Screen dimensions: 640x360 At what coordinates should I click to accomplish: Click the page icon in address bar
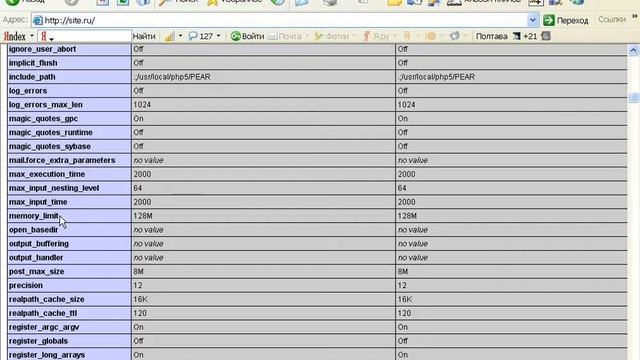pos(37,20)
